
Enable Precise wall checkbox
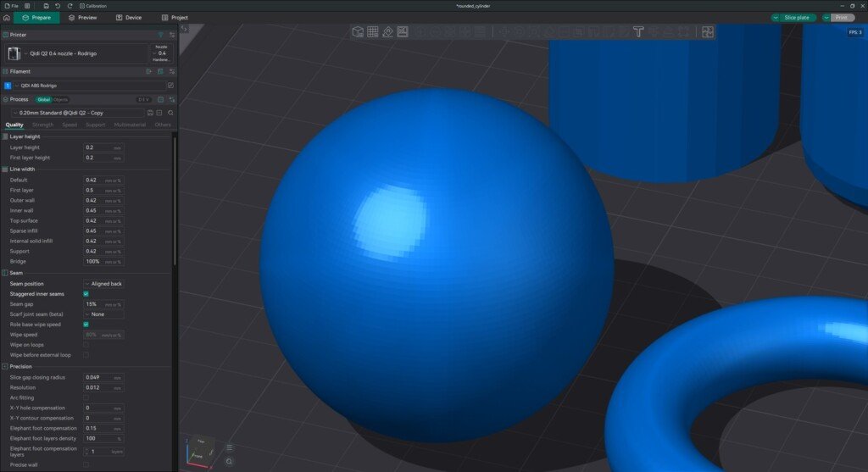86,465
